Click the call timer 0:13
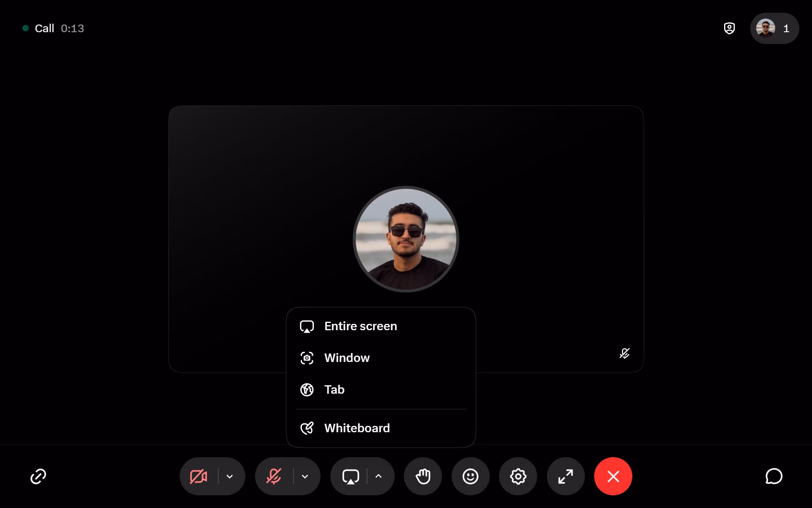 72,28
